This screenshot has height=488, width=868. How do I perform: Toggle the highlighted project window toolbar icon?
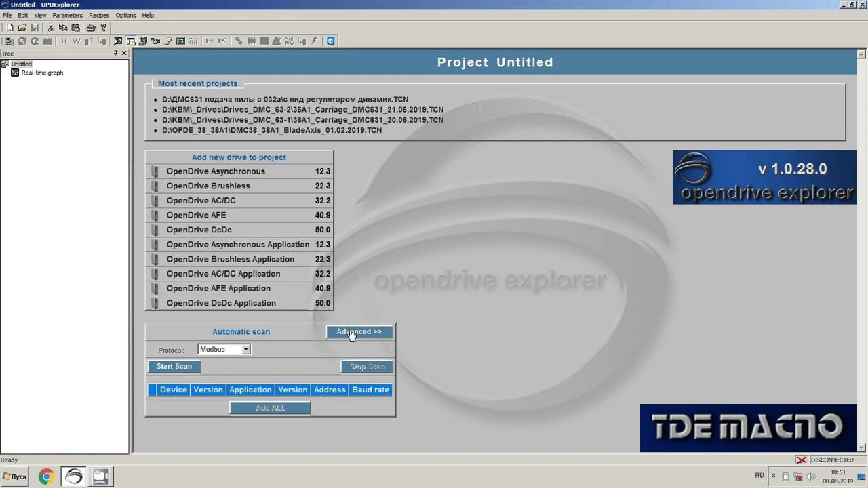pyautogui.click(x=131, y=41)
